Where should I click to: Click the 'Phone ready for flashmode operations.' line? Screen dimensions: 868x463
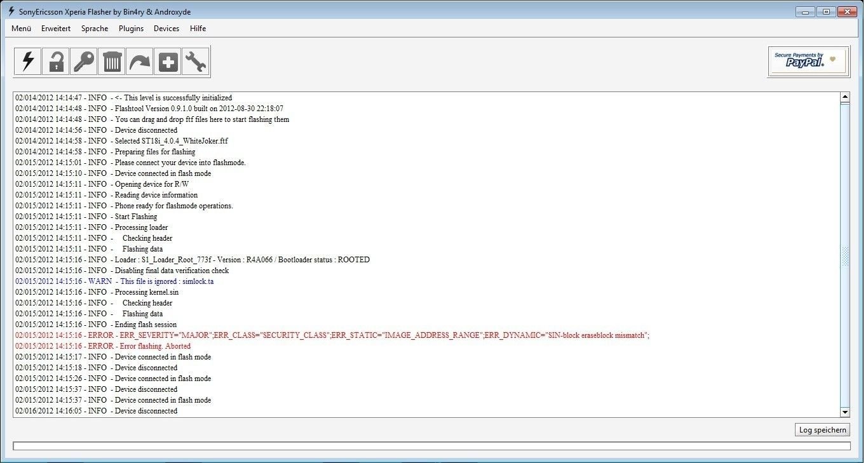coord(125,206)
